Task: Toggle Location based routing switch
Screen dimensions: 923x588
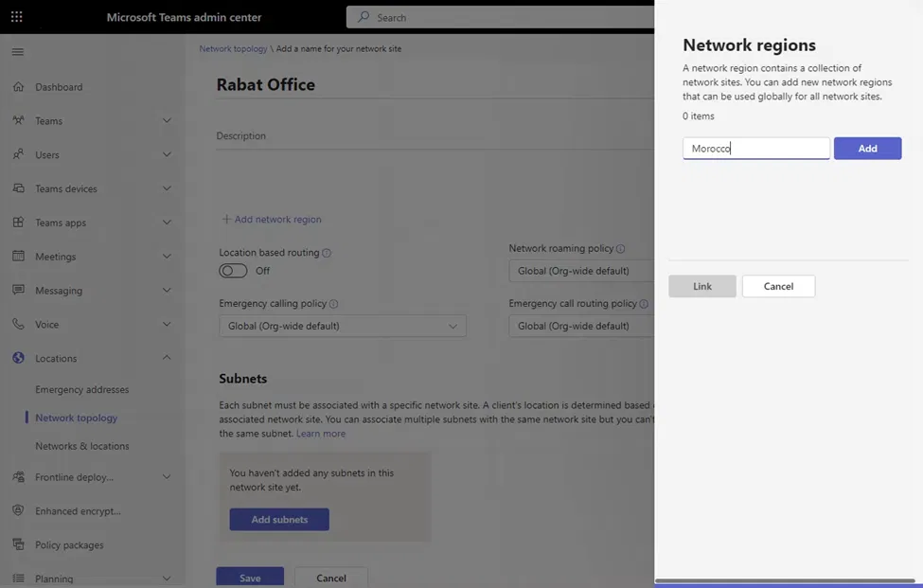Action: point(233,271)
